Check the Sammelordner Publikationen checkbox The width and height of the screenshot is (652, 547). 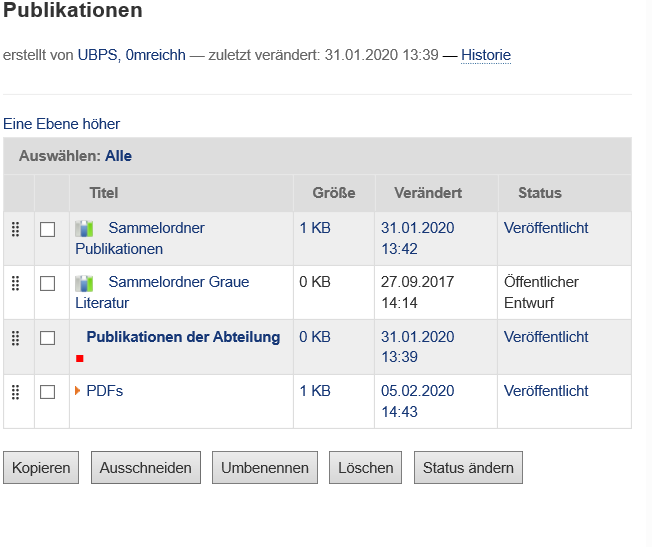coord(47,230)
